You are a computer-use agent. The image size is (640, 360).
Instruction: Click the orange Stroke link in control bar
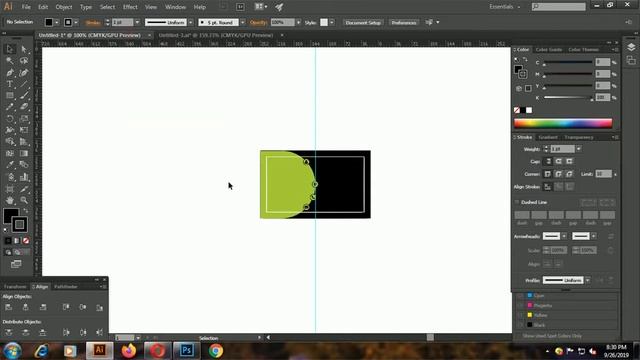[x=93, y=22]
